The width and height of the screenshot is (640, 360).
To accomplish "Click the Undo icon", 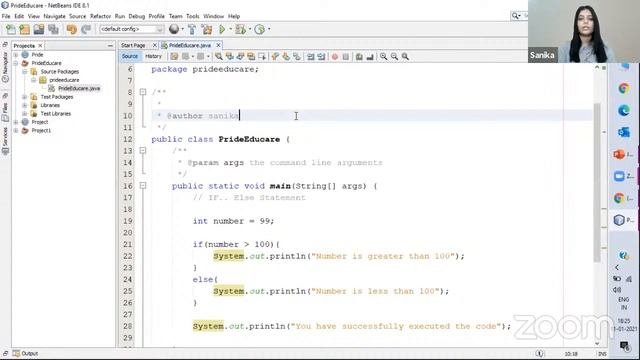I will coord(71,29).
